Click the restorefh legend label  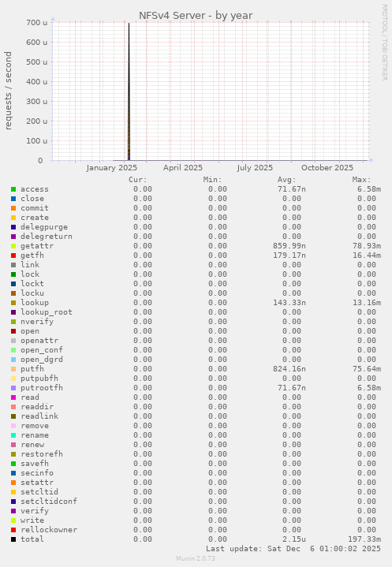click(x=42, y=453)
